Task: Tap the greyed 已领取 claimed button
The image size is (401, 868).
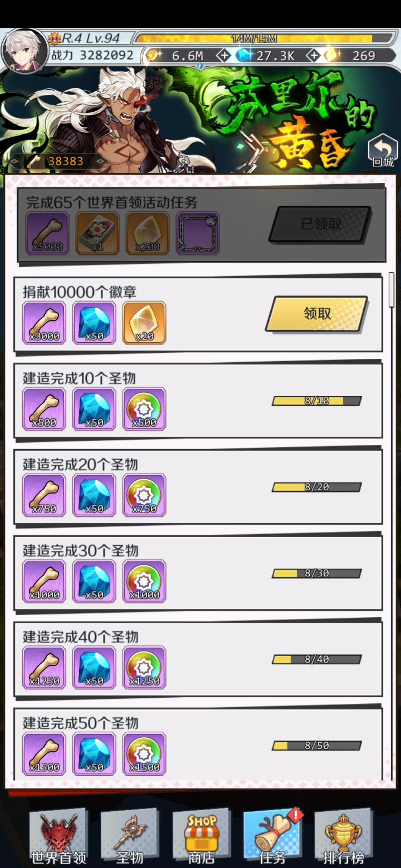Action: (320, 224)
